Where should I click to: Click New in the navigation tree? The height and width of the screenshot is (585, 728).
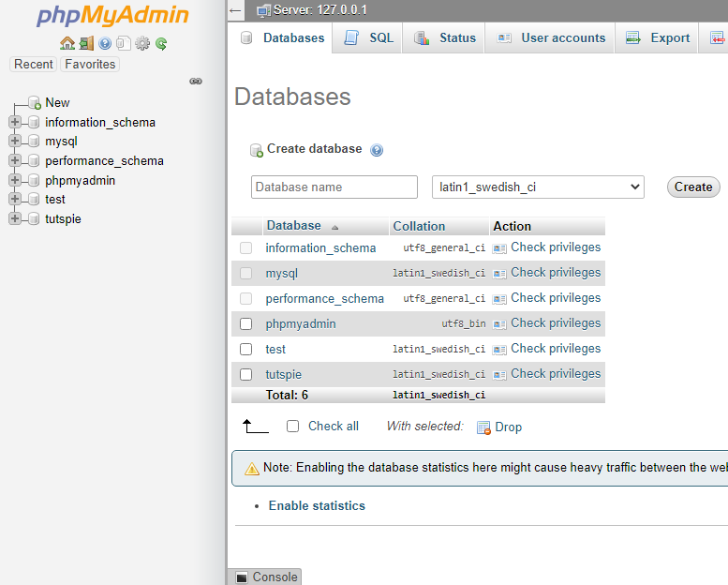[57, 103]
